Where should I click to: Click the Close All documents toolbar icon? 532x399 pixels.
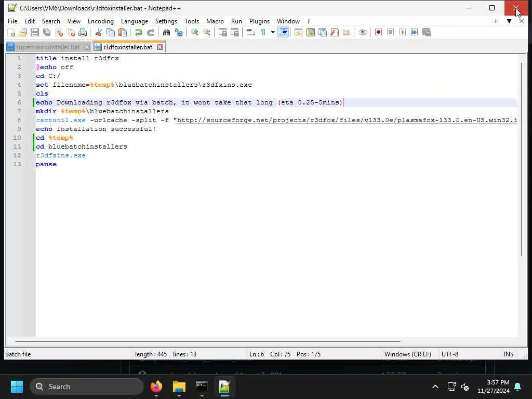pos(71,32)
